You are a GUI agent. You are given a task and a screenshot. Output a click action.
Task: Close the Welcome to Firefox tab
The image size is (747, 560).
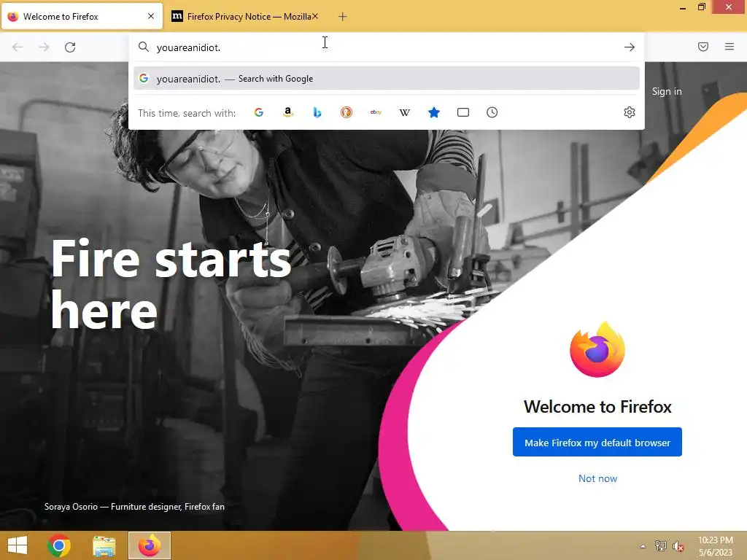[151, 16]
